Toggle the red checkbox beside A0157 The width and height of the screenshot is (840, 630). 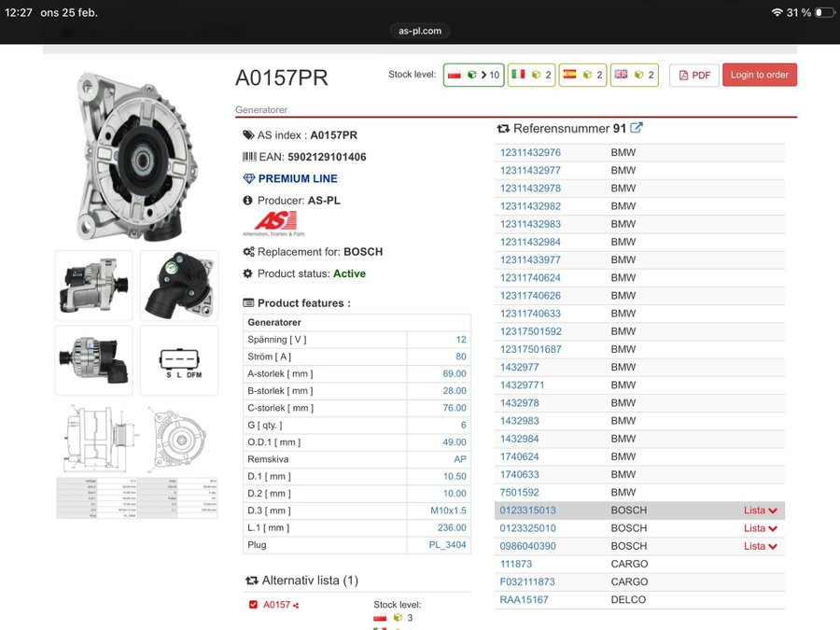pos(253,605)
